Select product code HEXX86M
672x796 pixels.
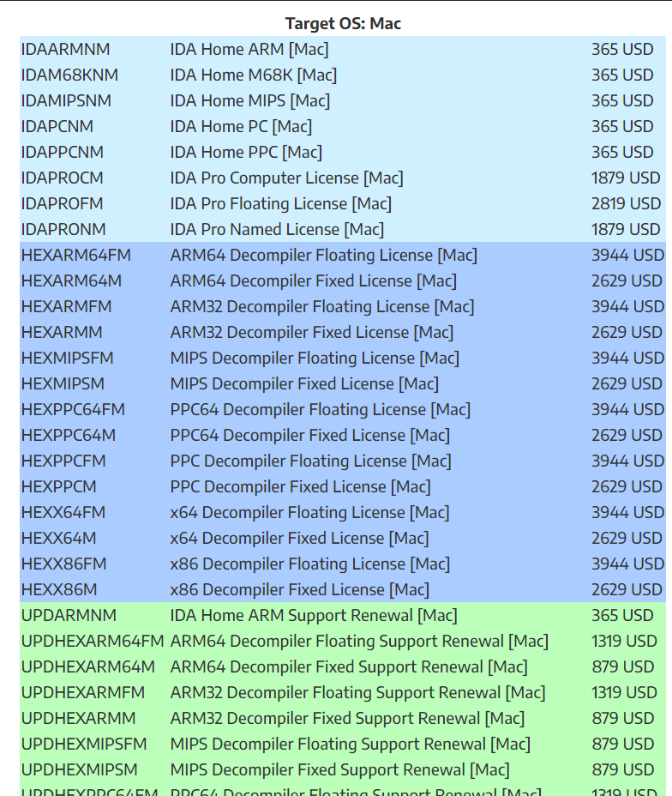click(59, 589)
